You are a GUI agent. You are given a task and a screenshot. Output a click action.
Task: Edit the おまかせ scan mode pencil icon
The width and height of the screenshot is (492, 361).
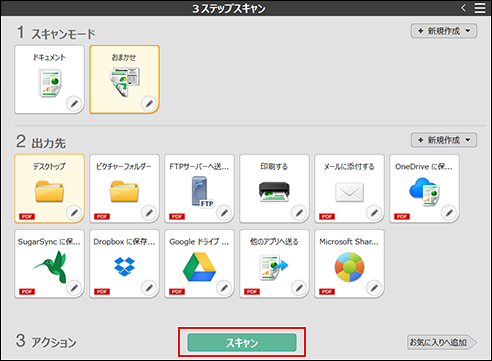pos(149,104)
